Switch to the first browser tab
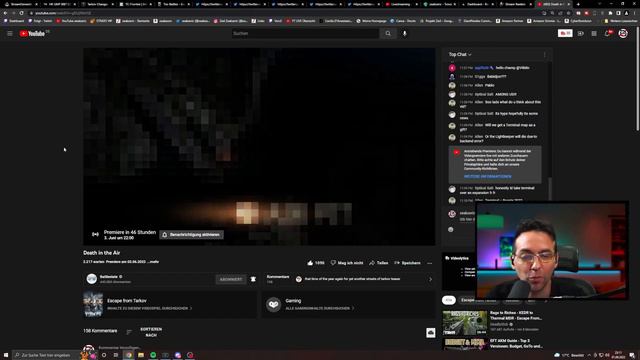This screenshot has height=360, width=640. (x=20, y=4)
